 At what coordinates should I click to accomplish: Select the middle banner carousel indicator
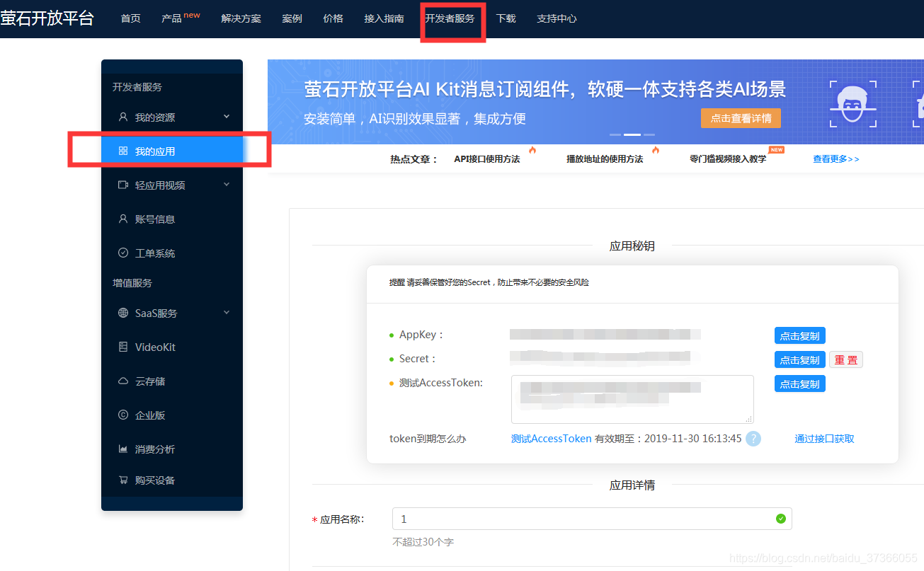632,134
